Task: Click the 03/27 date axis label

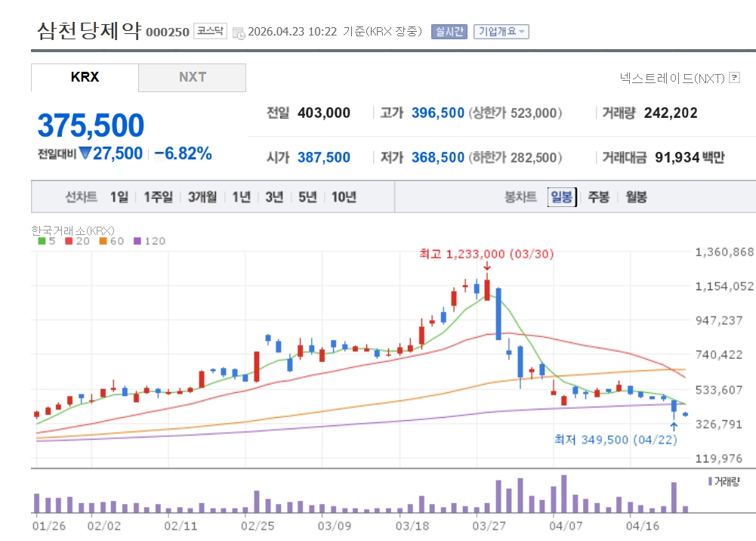Action: [x=489, y=526]
